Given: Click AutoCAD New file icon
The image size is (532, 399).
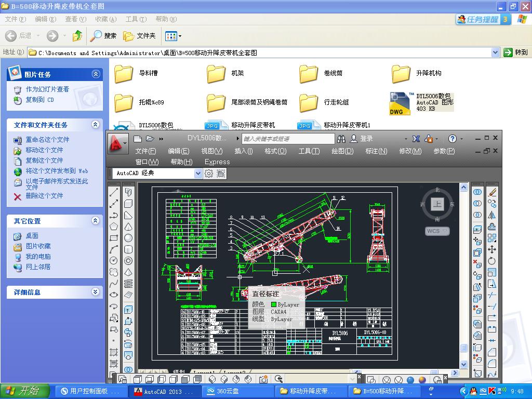Looking at the screenshot, I should (x=137, y=138).
